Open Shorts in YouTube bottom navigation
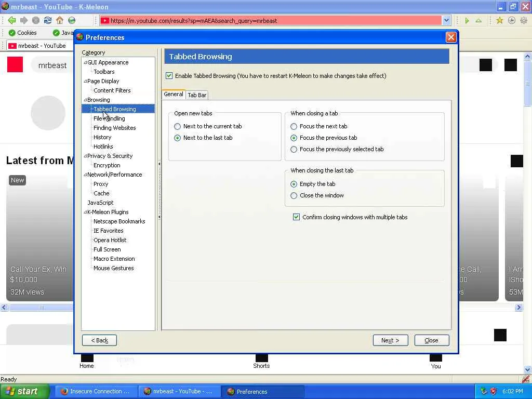532x399 pixels. click(261, 362)
